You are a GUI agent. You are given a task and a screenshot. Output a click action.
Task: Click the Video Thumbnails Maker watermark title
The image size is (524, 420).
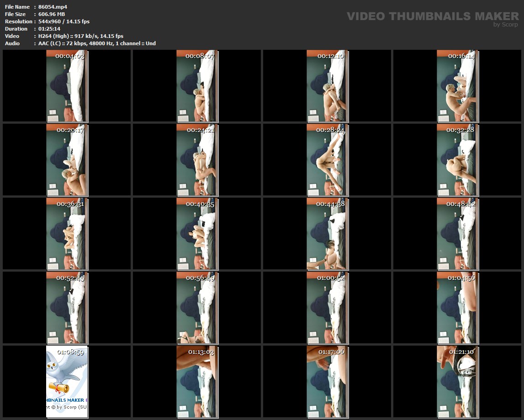[x=432, y=16]
